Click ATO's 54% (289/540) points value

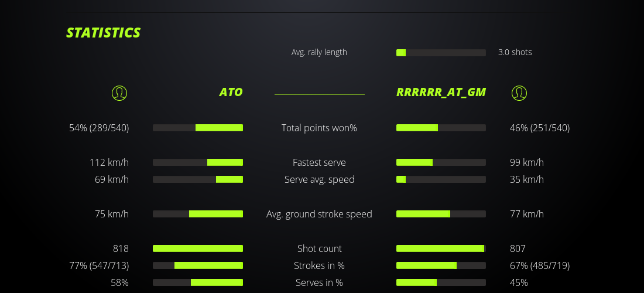coord(99,128)
